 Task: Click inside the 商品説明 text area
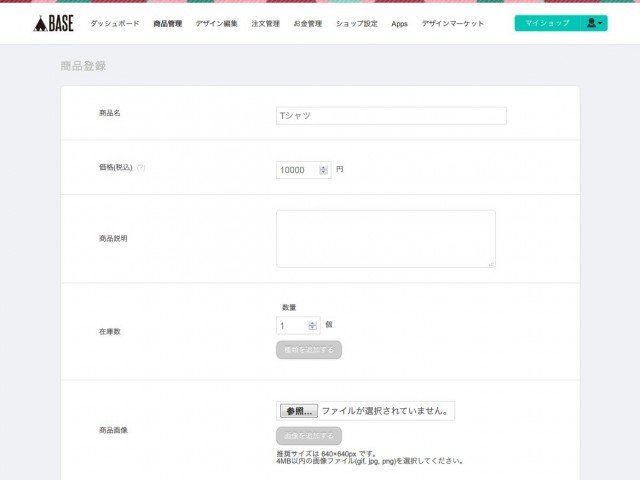click(386, 239)
